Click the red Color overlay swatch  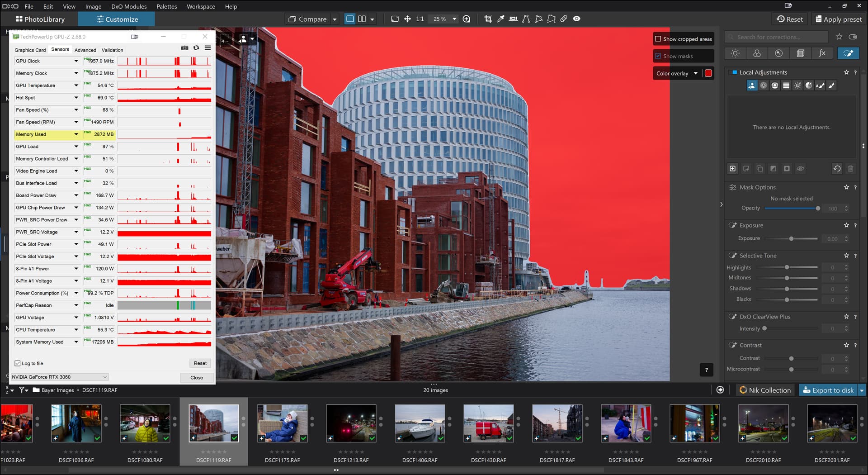[x=708, y=73]
